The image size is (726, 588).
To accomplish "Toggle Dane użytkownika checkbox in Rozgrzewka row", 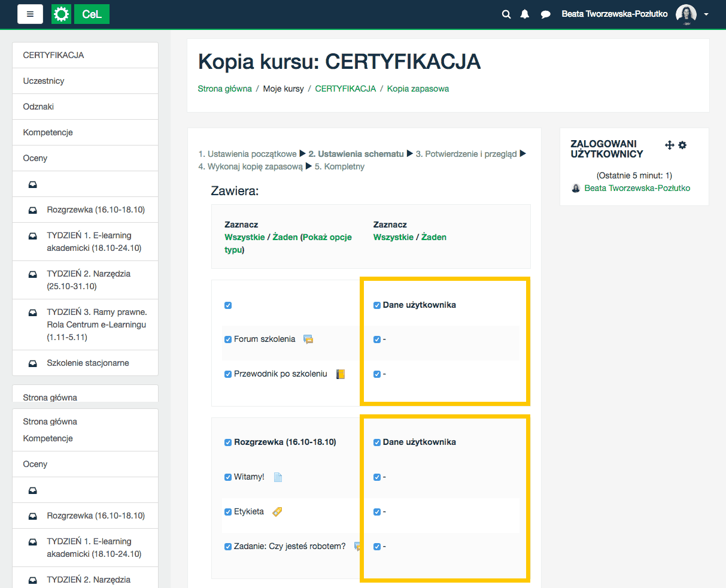I will (x=377, y=442).
